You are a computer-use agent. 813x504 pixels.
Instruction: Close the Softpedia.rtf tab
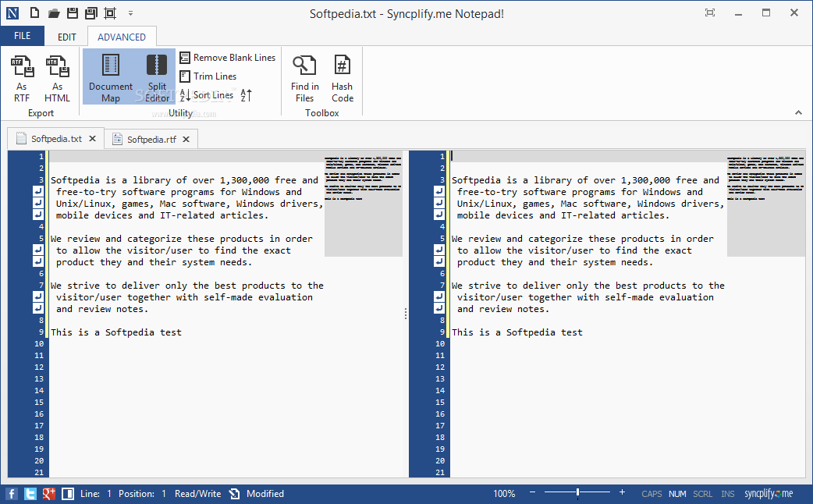click(x=186, y=139)
